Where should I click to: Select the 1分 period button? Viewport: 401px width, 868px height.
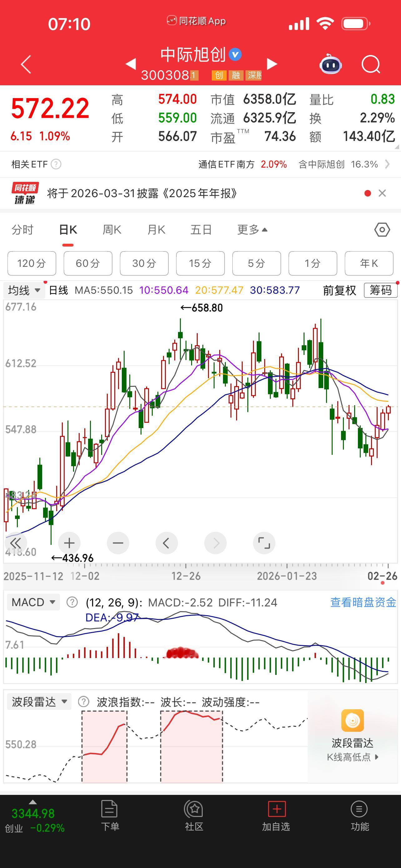click(313, 263)
